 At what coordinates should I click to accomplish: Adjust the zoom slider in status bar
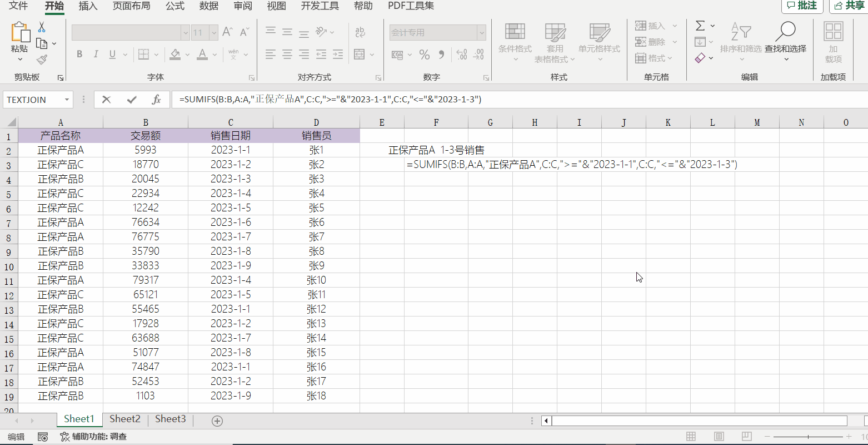tap(807, 437)
